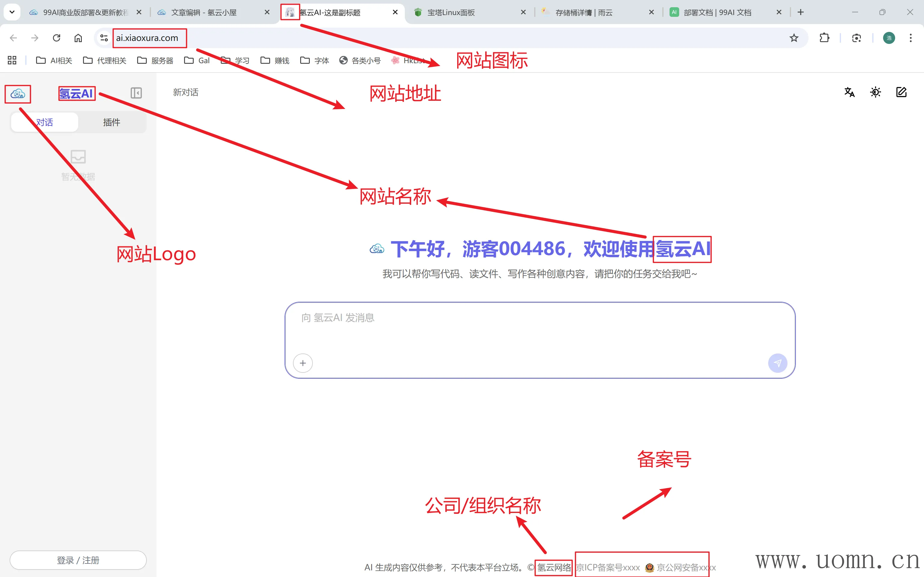Switch to the 插件 tab
This screenshot has height=577, width=924.
(x=111, y=122)
